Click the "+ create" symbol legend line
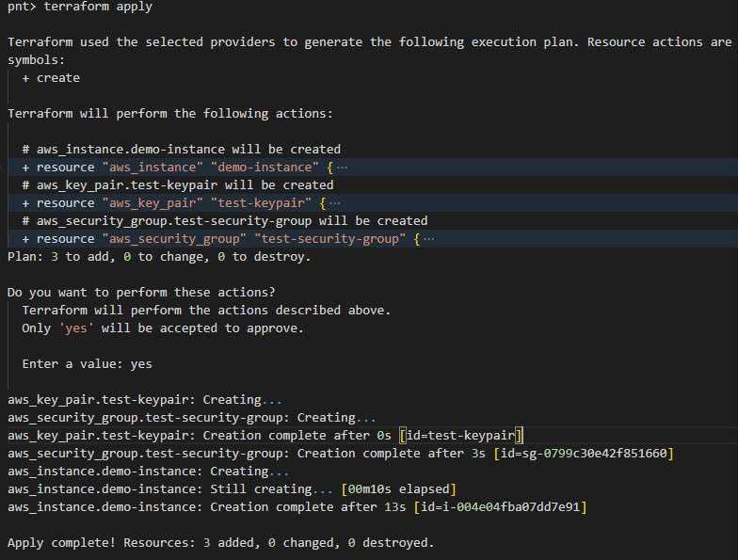This screenshot has width=738, height=560. (51, 78)
